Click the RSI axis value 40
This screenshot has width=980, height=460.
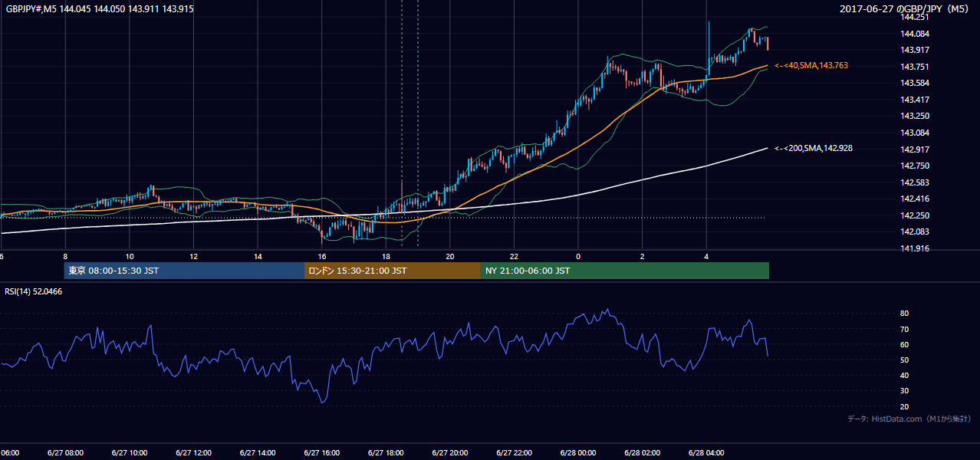coord(904,375)
